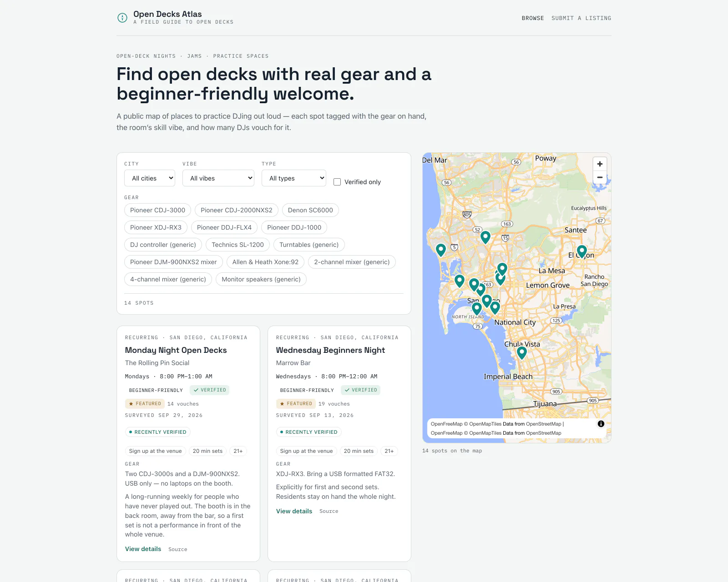View details for Monday Night Open Decks

coord(143,549)
